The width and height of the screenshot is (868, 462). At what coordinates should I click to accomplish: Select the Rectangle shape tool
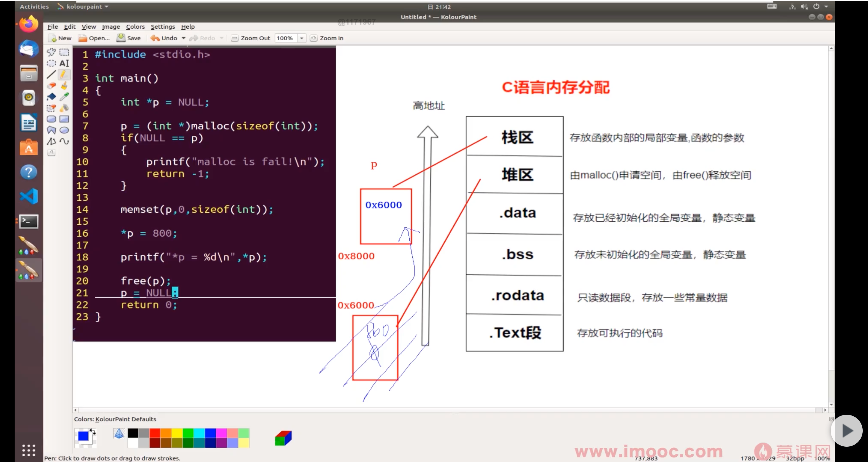coord(64,119)
